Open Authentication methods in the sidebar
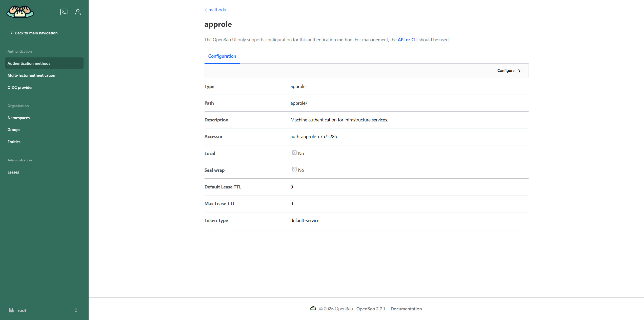 [x=44, y=63]
